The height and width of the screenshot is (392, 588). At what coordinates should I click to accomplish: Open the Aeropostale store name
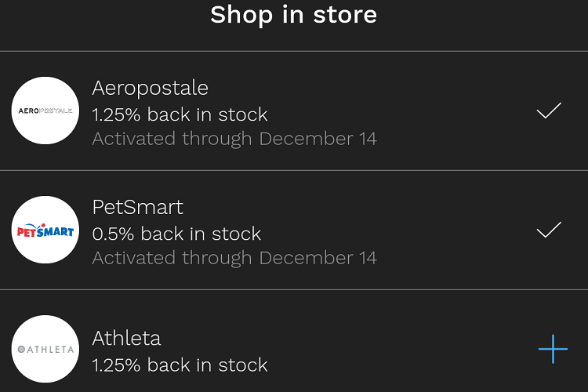coord(150,89)
